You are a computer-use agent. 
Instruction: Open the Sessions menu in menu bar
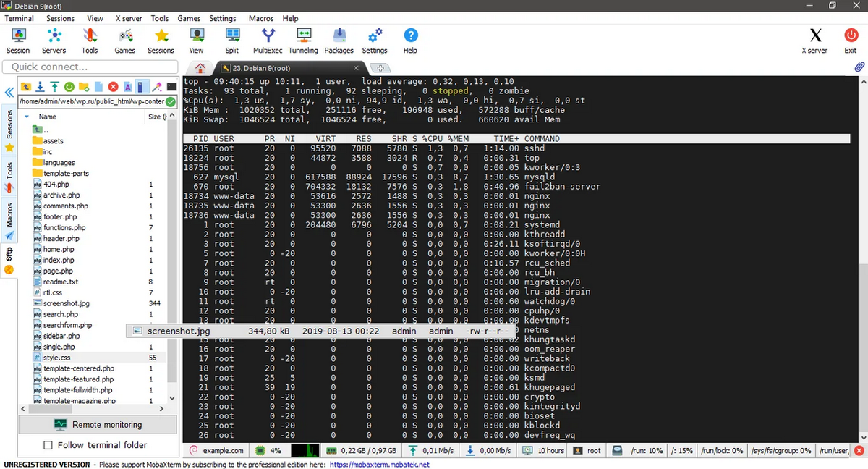pos(60,18)
